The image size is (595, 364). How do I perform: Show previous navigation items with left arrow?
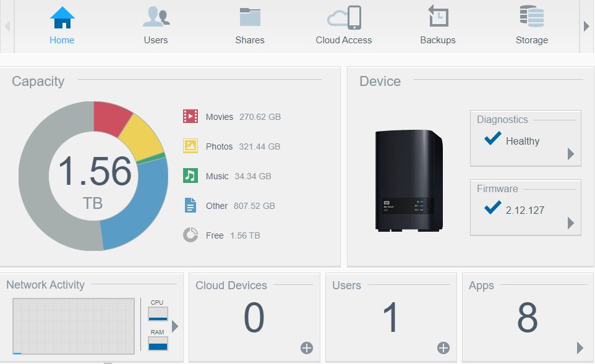pyautogui.click(x=7, y=26)
